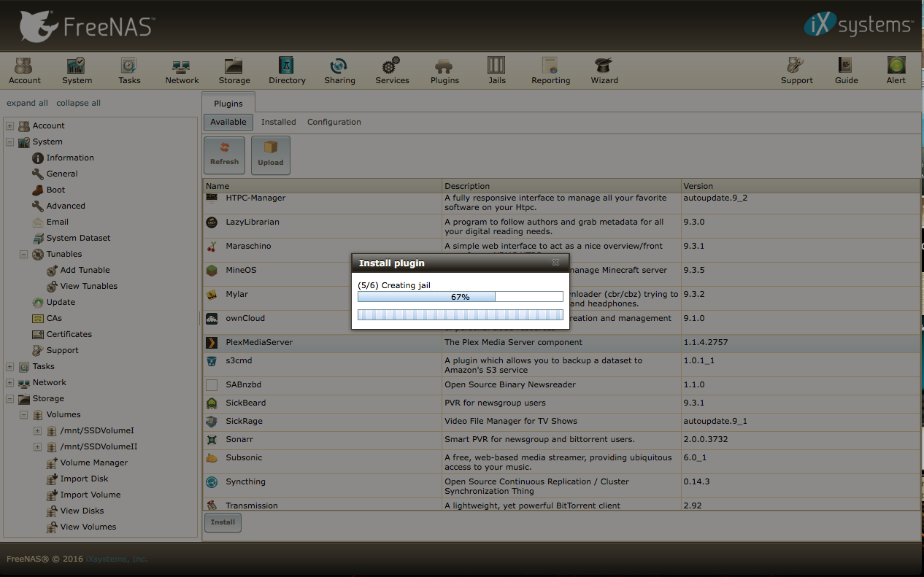
Task: Open the Services toolbar icon
Action: [392, 71]
